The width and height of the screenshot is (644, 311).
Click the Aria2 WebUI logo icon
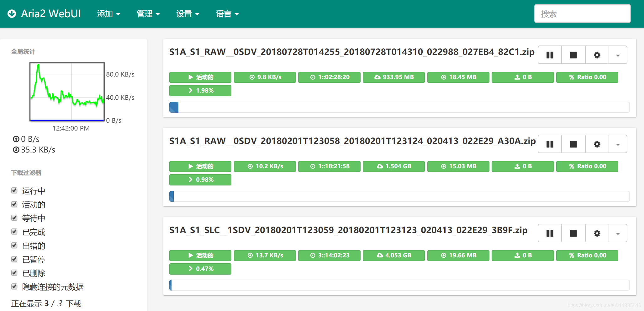(x=12, y=13)
